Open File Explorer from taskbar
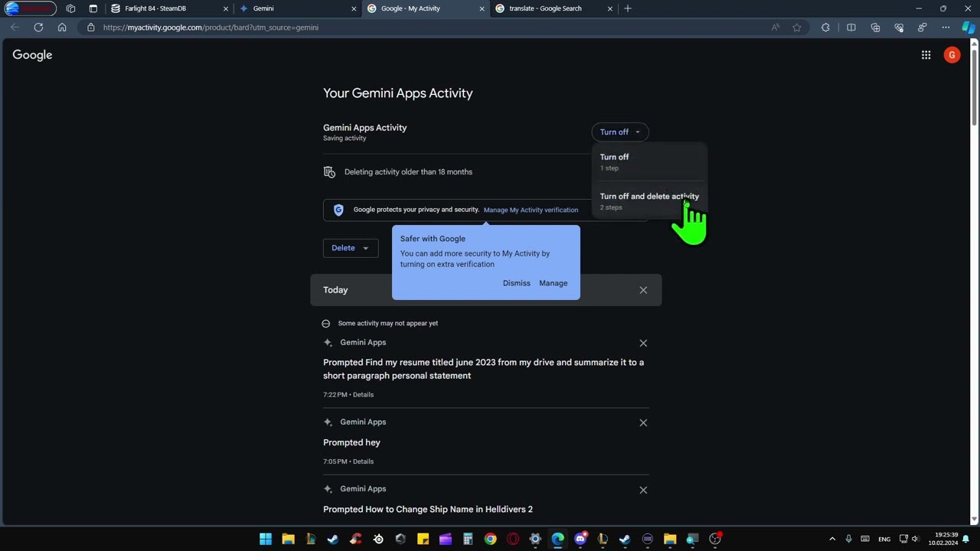The image size is (980, 551). 288,539
